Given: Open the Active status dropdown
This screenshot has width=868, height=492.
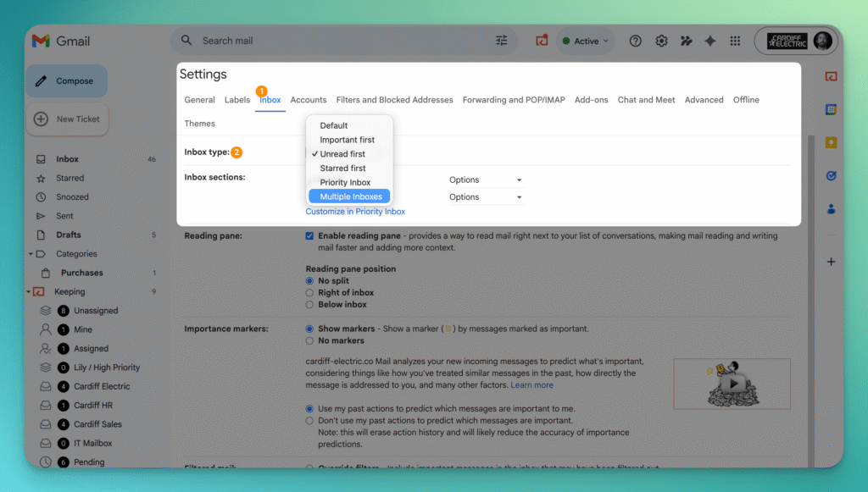Looking at the screenshot, I should click(585, 41).
